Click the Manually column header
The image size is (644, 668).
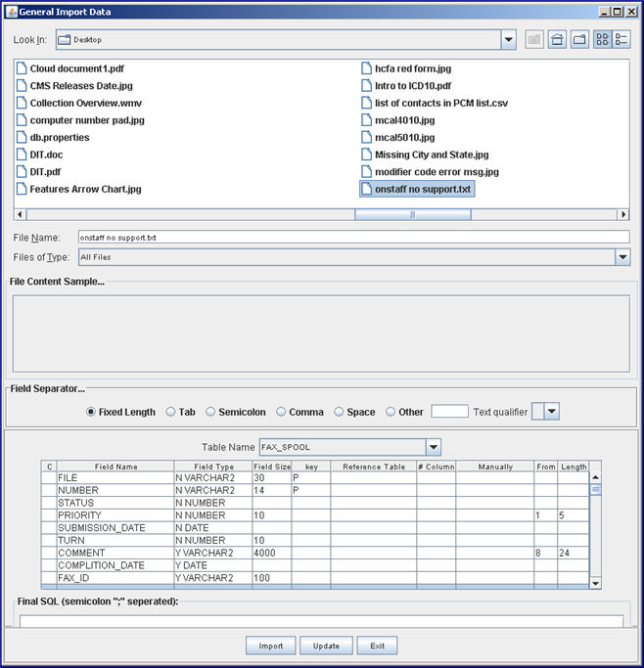tap(495, 467)
